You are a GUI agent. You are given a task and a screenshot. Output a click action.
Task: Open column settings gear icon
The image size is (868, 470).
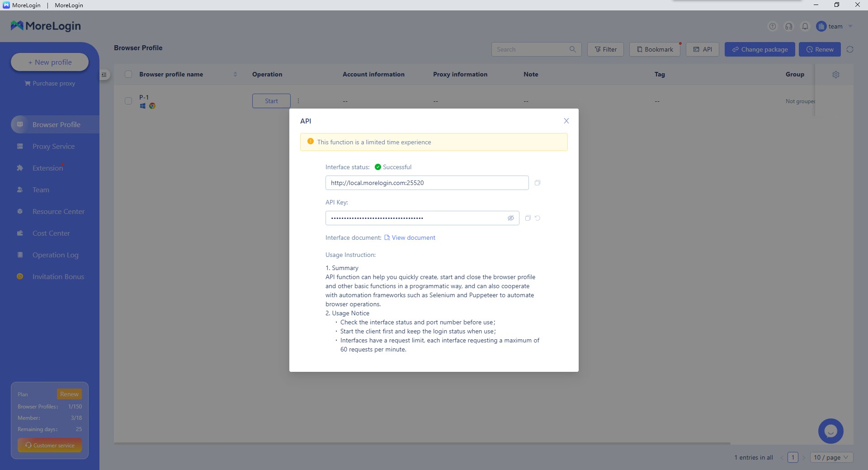tap(836, 75)
